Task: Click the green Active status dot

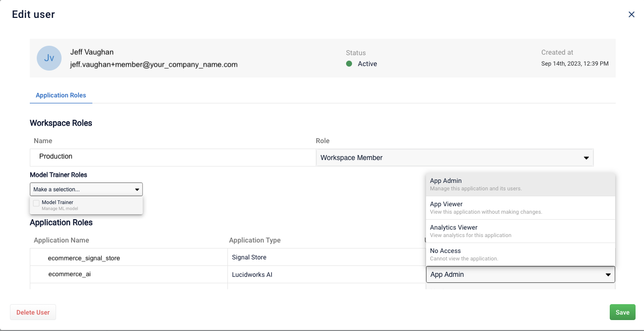Action: click(x=349, y=64)
